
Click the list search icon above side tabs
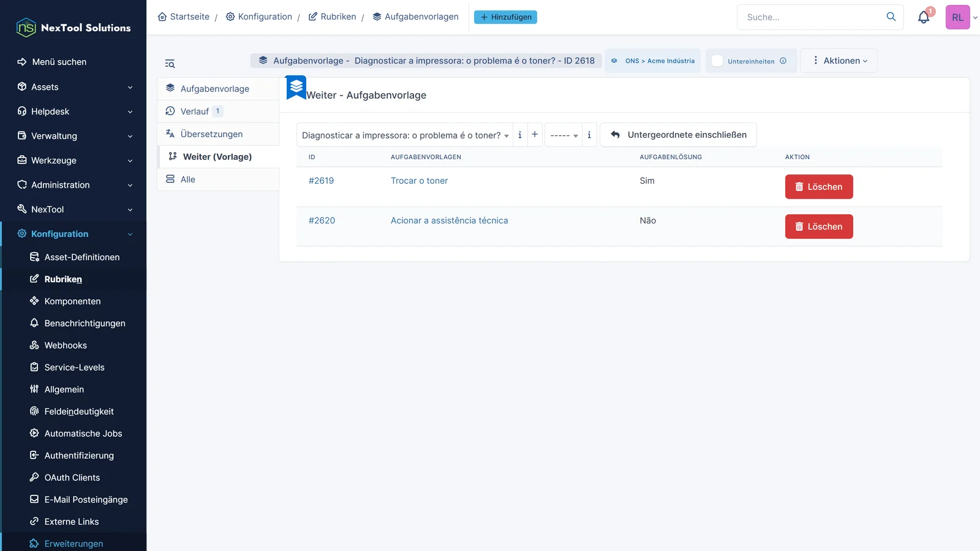point(170,64)
